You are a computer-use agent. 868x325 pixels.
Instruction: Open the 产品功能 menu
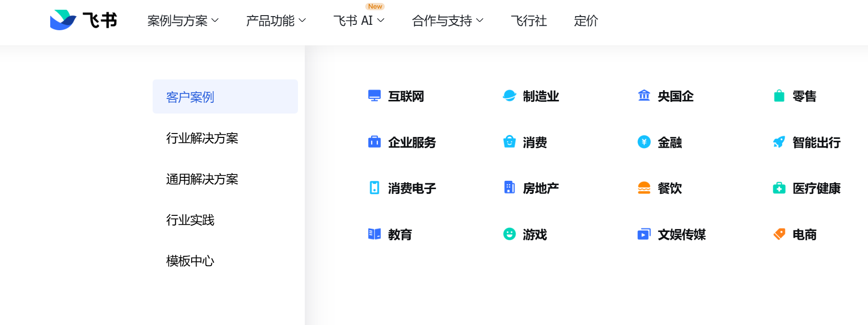[x=276, y=20]
